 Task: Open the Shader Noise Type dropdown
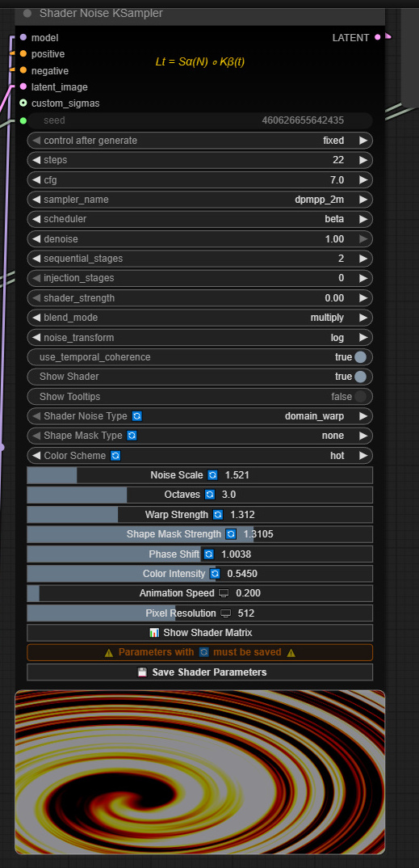(199, 415)
